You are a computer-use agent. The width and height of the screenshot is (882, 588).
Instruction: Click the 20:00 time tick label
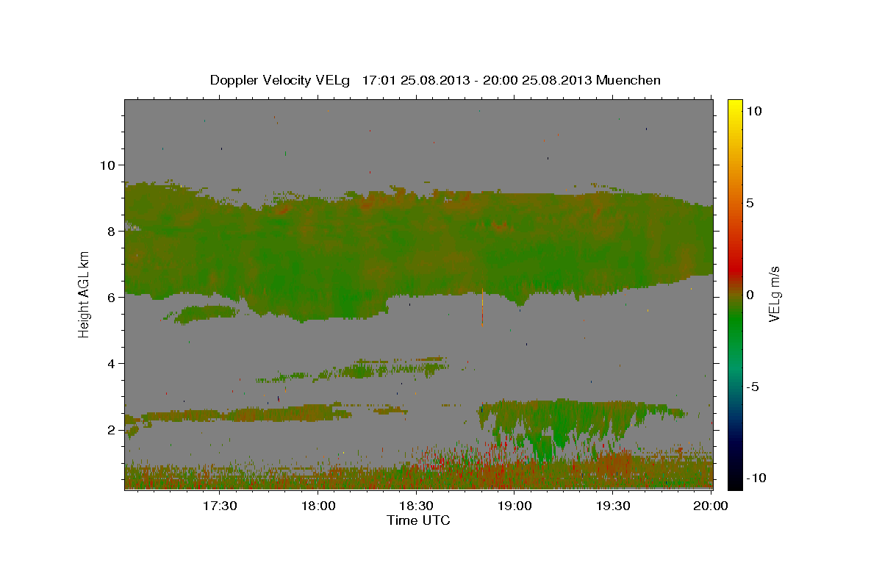point(710,506)
